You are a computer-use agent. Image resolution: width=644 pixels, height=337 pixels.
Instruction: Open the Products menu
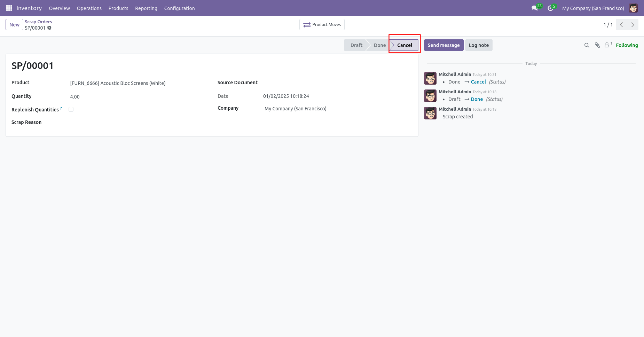pos(118,8)
